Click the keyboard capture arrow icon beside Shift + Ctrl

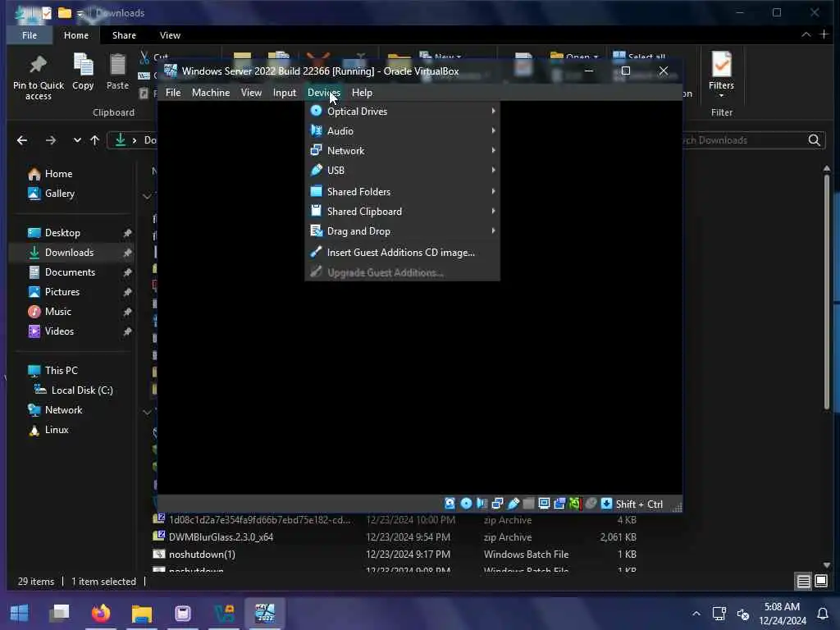coord(606,504)
